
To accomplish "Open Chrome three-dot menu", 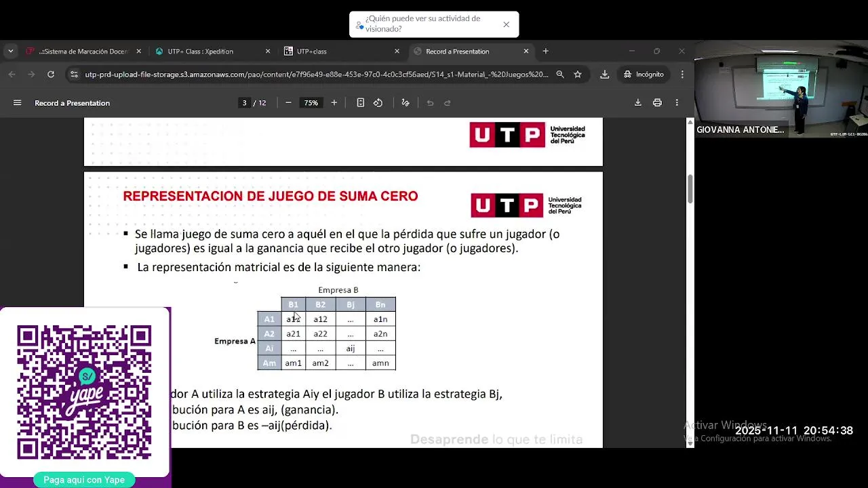I will 682,75.
